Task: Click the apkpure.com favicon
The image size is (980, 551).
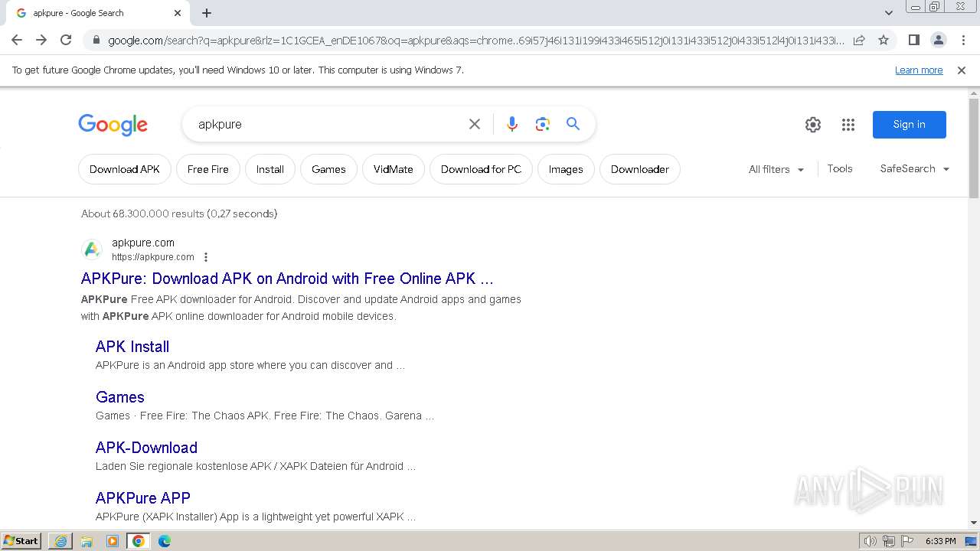Action: pyautogui.click(x=92, y=249)
